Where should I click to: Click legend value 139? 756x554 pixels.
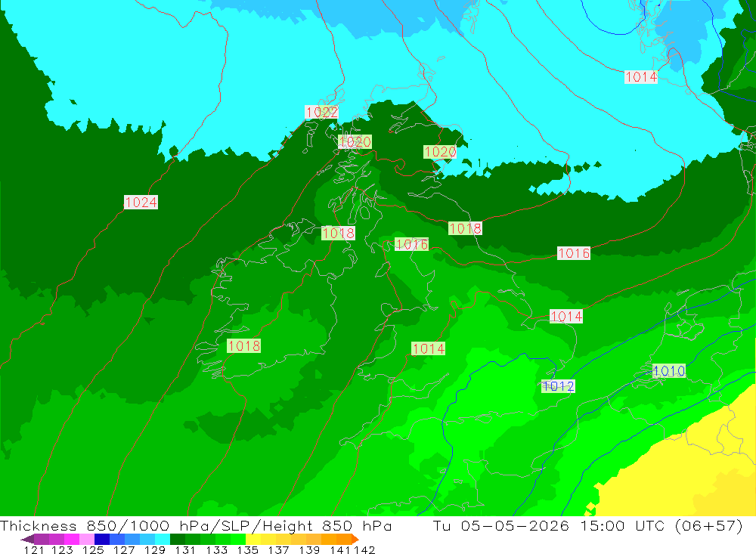309,549
